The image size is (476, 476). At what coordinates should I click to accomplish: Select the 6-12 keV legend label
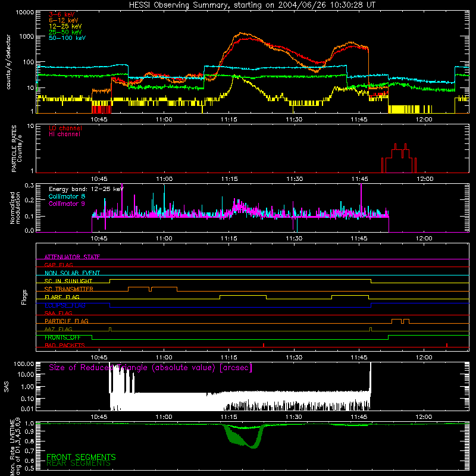coord(64,20)
